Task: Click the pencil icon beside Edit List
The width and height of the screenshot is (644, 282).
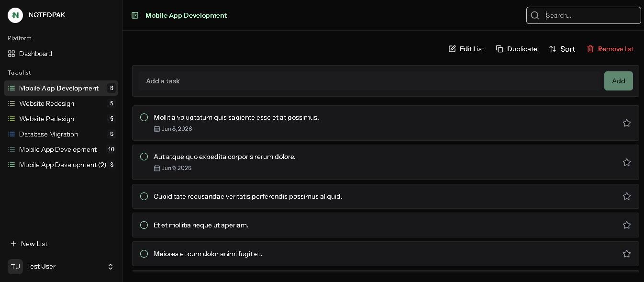Action: 452,49
